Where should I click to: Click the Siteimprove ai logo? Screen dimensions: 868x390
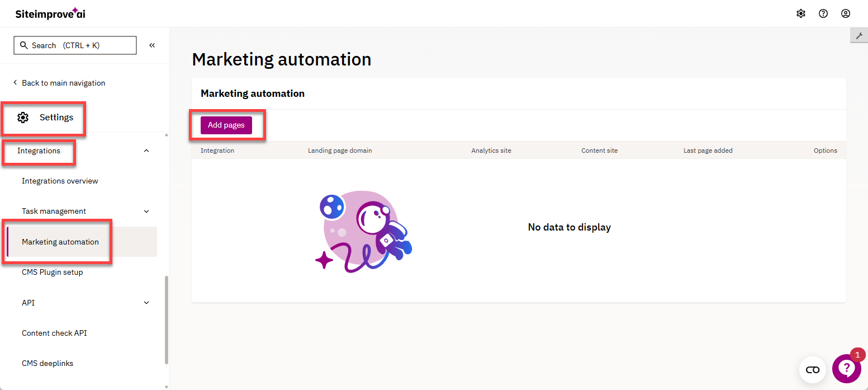coord(50,13)
